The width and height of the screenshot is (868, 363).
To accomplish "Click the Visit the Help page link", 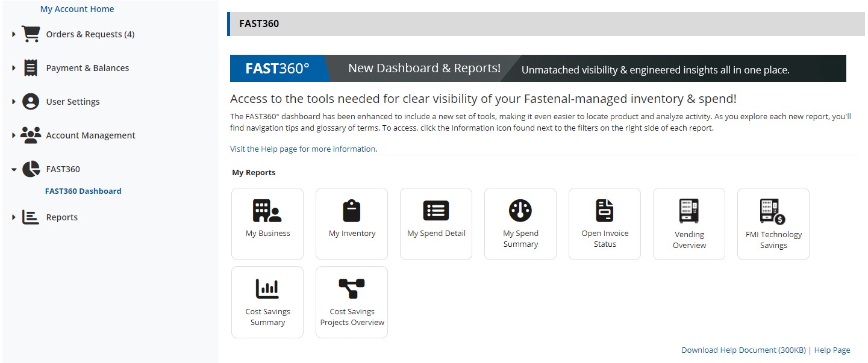I will click(x=303, y=149).
